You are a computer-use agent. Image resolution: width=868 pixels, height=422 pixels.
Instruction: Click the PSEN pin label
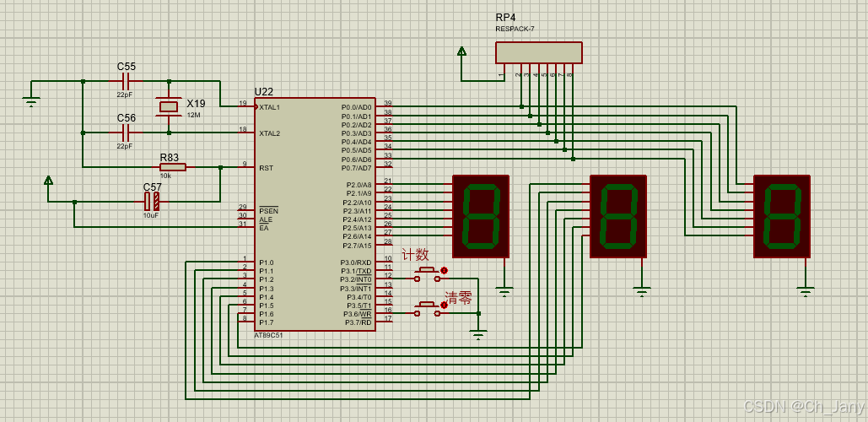click(x=268, y=211)
